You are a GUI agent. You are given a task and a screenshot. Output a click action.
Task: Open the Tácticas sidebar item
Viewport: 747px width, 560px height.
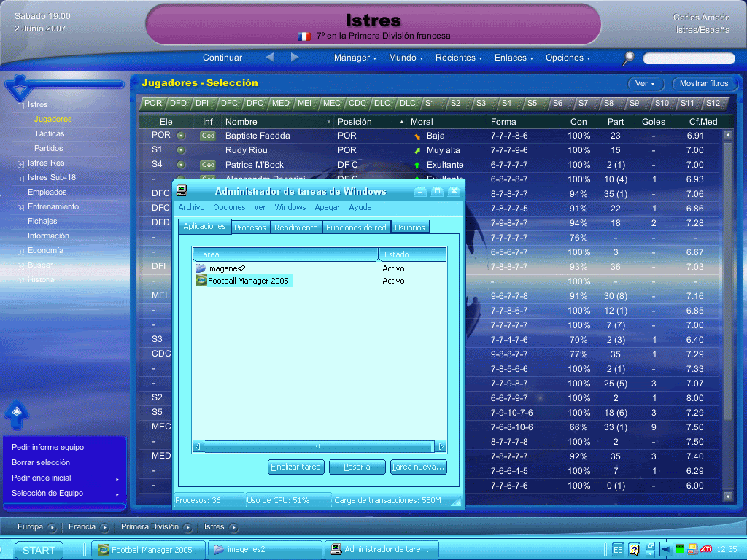pos(49,134)
